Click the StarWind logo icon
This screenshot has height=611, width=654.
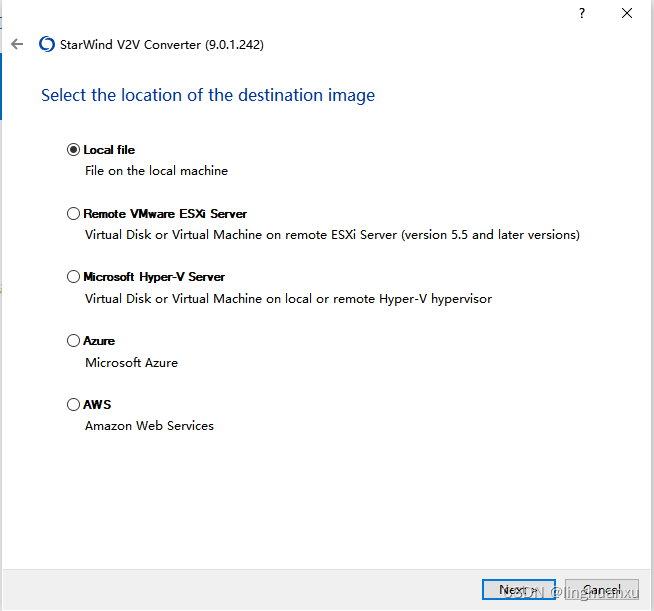47,44
